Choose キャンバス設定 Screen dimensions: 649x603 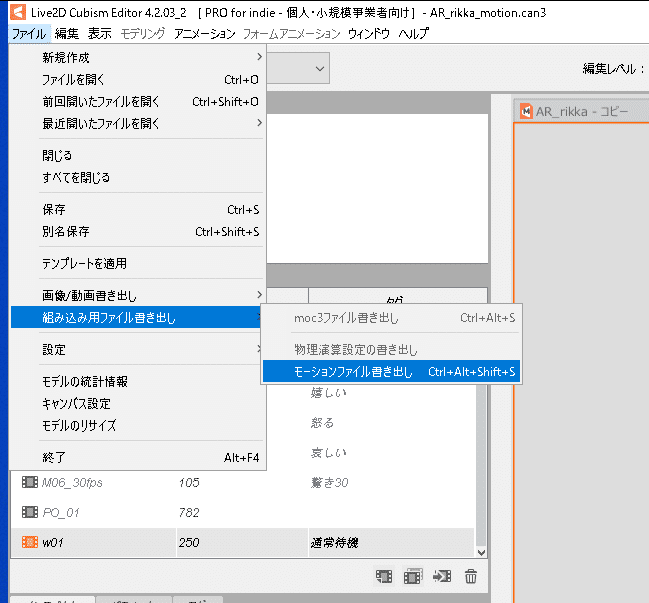[138, 403]
